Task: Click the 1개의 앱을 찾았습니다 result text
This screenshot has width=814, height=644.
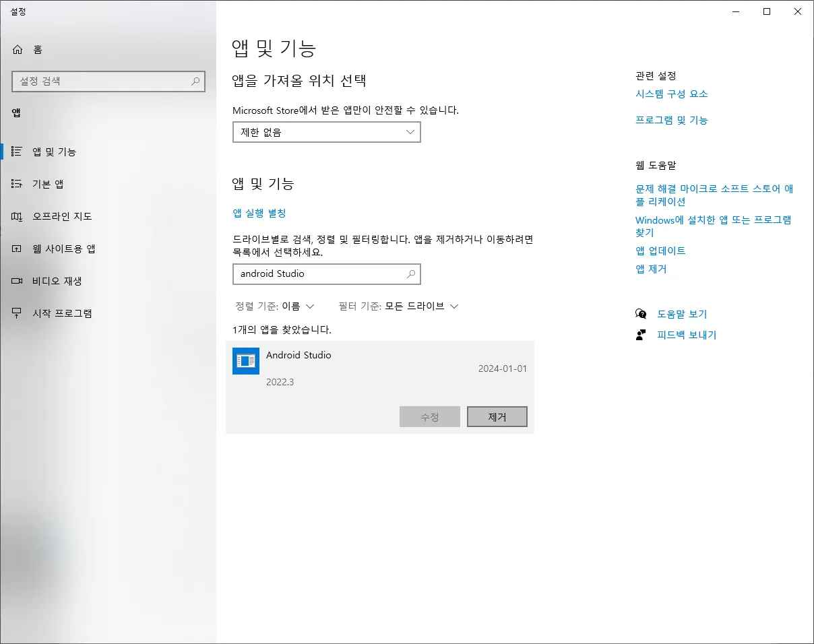Action: (282, 330)
